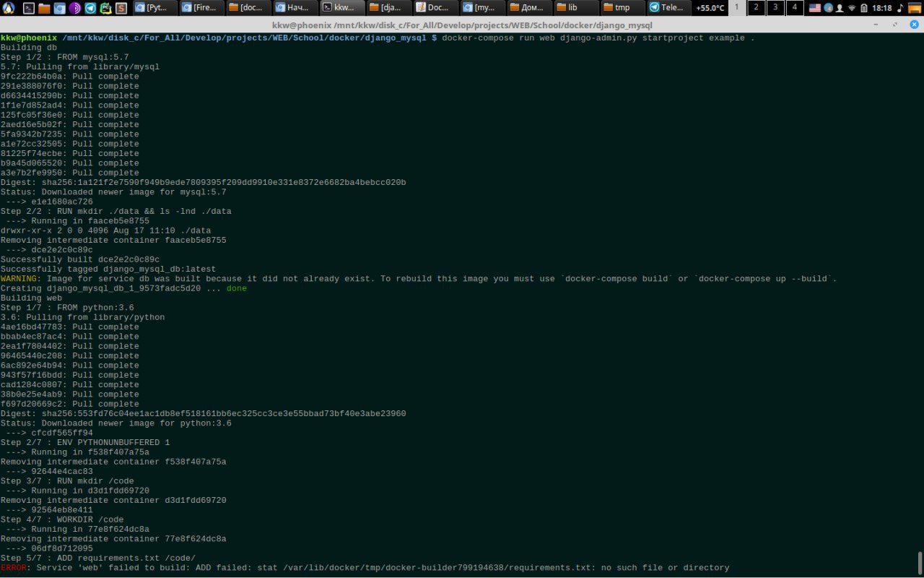Click the 'Building db' line
This screenshot has width=924, height=578.
29,48
